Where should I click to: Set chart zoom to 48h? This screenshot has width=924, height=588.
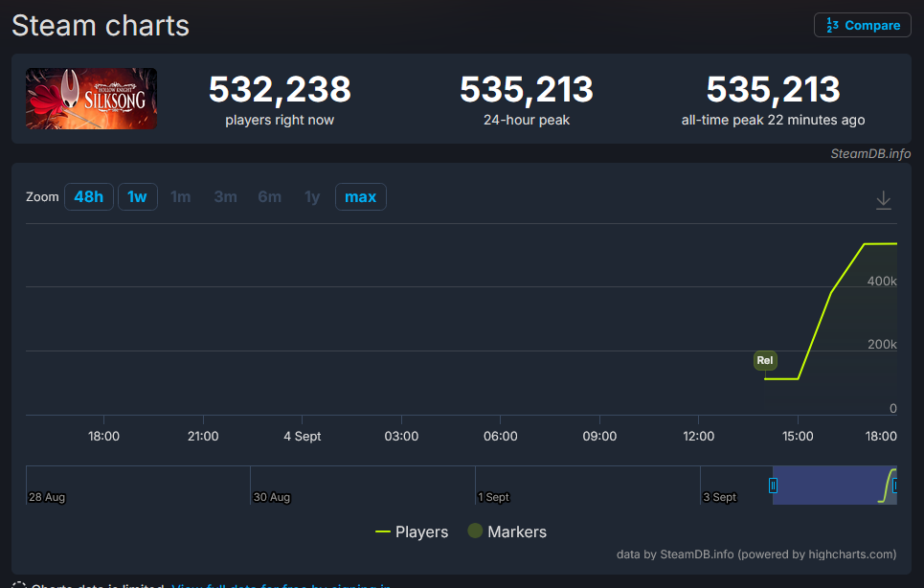[x=88, y=196]
